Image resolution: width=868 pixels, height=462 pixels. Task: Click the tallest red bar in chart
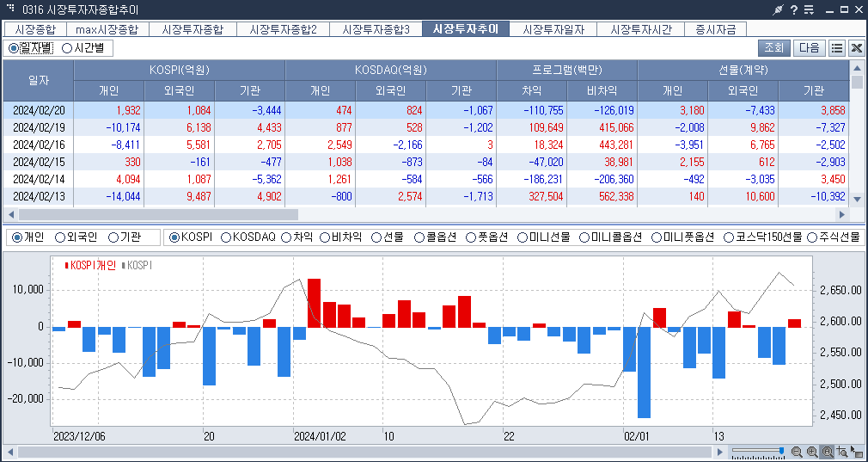(x=314, y=303)
